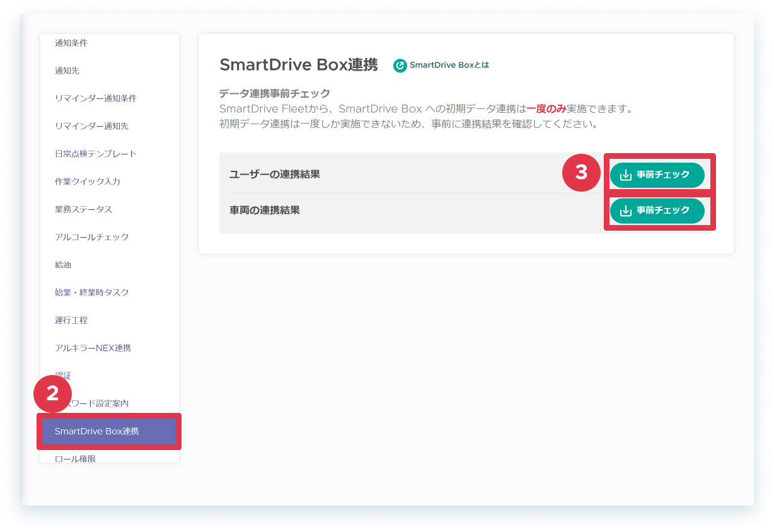This screenshot has width=774, height=532.
Task: Open the 通知条件 sidebar item
Action: tap(71, 43)
